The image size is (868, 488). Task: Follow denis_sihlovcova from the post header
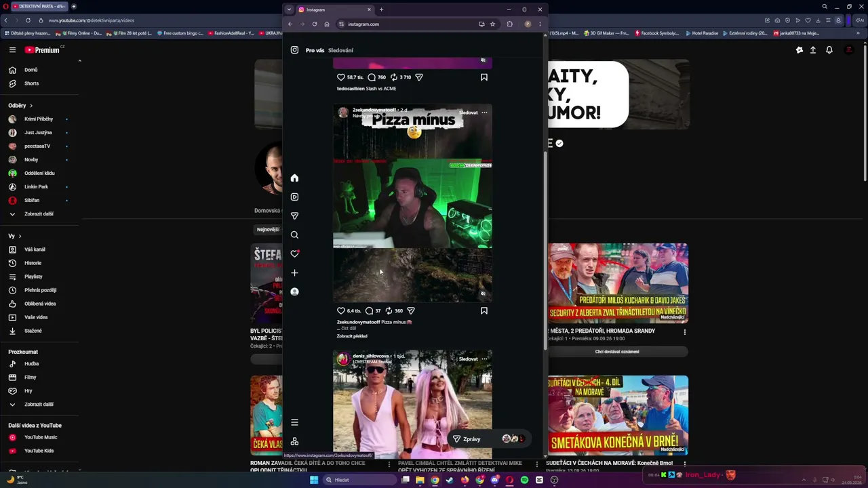[x=469, y=359]
